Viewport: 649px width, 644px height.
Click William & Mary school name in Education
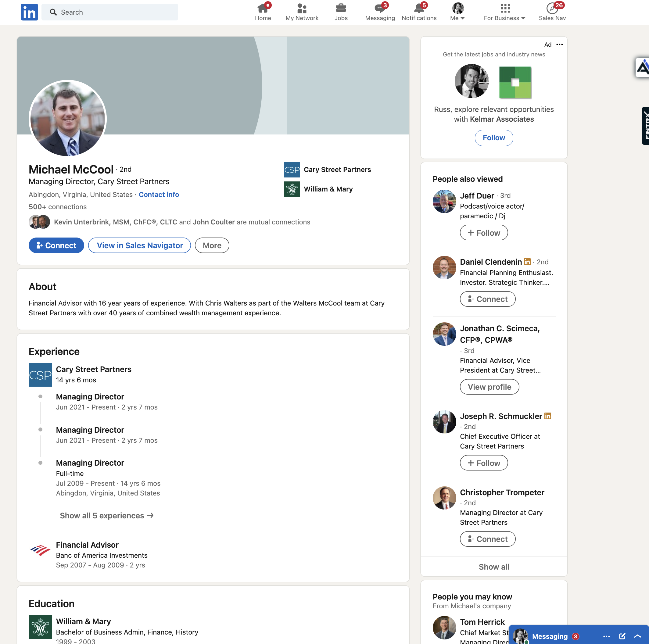point(83,621)
